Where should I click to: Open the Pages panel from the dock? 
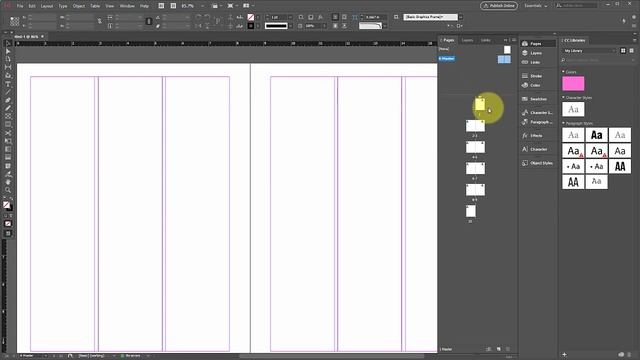click(x=538, y=43)
